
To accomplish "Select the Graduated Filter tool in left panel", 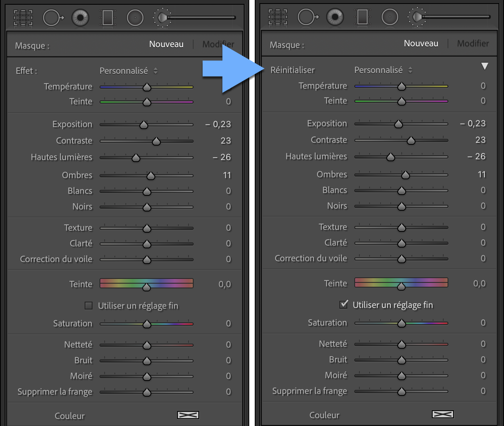I will coord(107,18).
